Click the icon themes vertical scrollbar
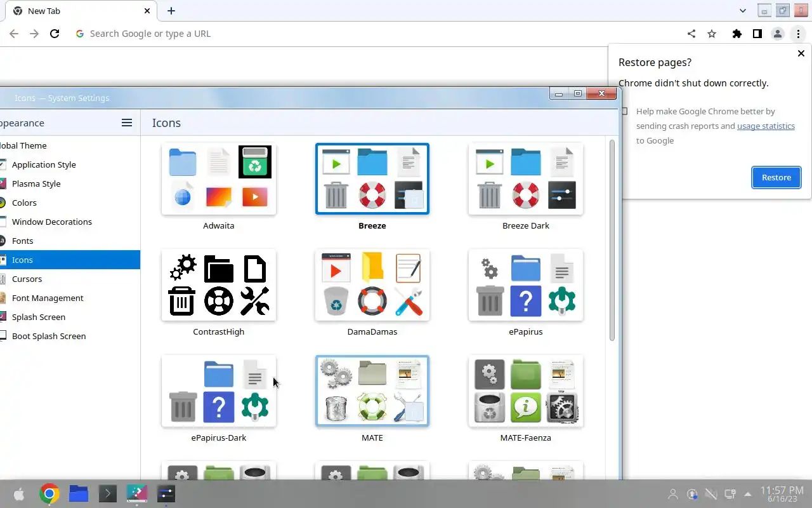812x508 pixels. click(x=612, y=240)
